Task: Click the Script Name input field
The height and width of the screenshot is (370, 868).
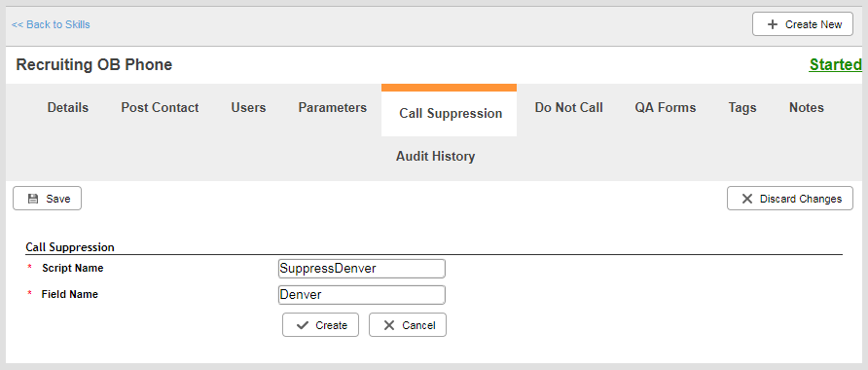Action: point(361,269)
